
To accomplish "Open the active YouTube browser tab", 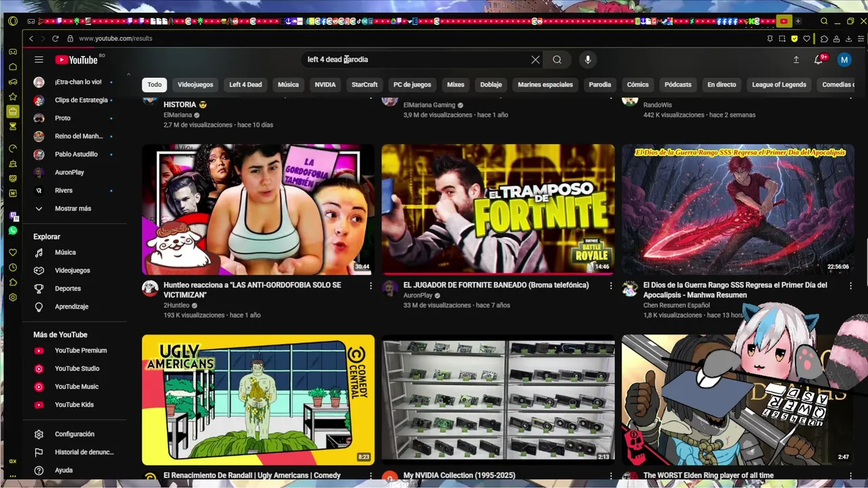I will pyautogui.click(x=783, y=21).
